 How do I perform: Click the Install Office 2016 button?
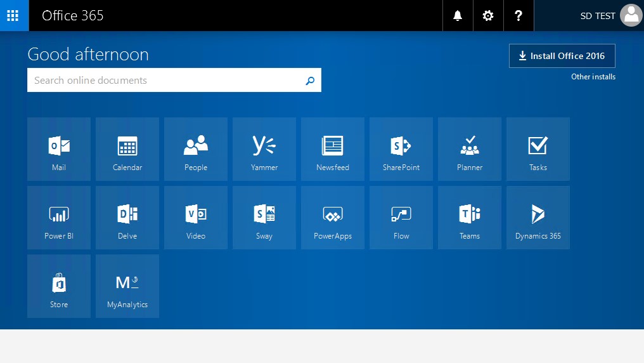(562, 56)
